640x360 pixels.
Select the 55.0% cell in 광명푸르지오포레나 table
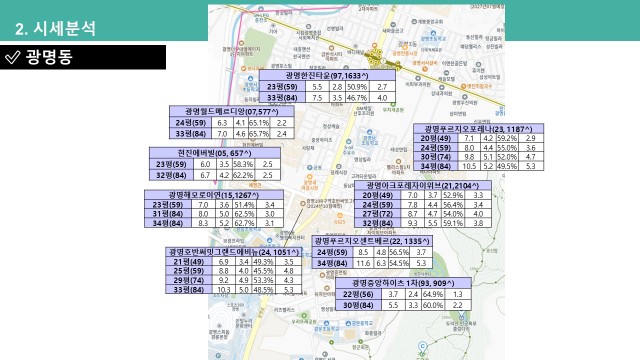507,148
